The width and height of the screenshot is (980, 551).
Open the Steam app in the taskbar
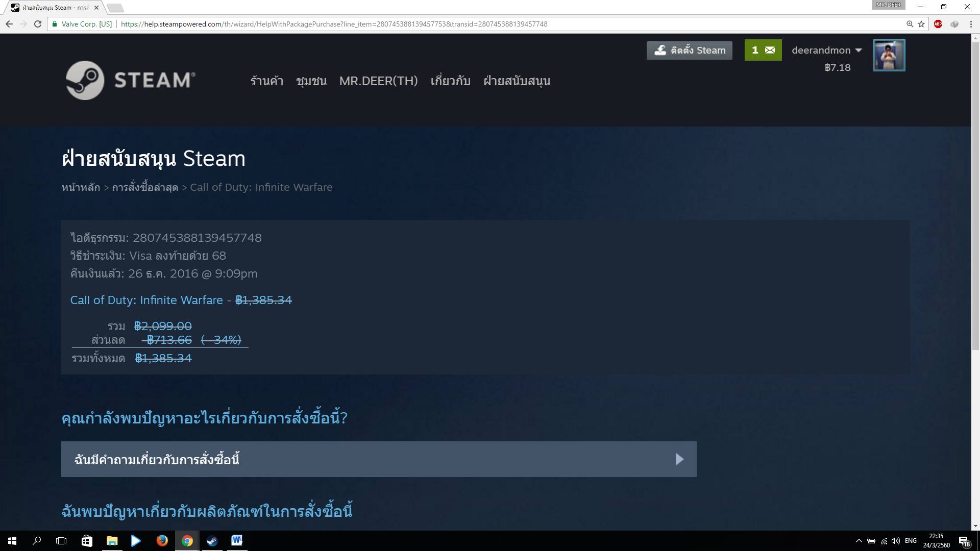[x=212, y=541]
